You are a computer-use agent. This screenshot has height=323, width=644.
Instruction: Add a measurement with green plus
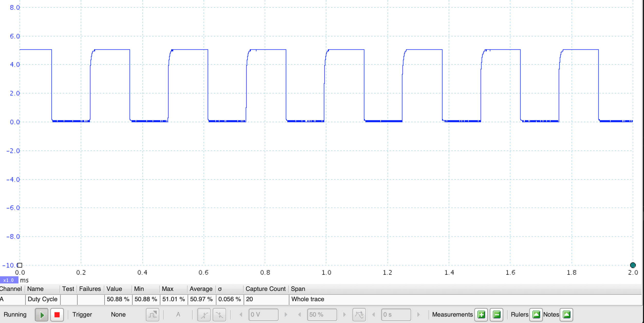click(x=481, y=315)
